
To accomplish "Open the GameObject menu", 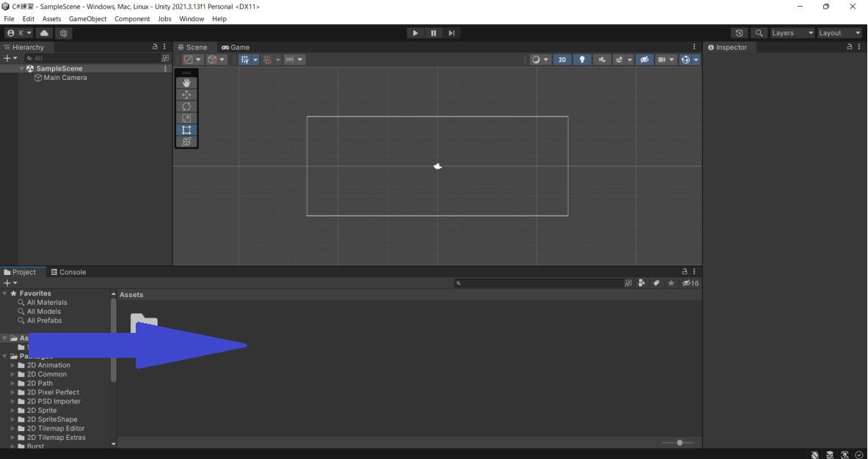I will pyautogui.click(x=87, y=19).
